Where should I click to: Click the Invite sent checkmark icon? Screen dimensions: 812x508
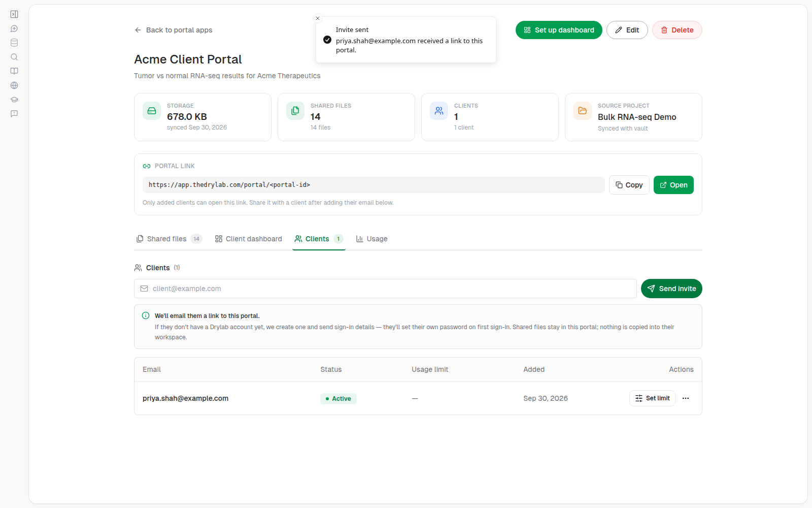point(327,40)
